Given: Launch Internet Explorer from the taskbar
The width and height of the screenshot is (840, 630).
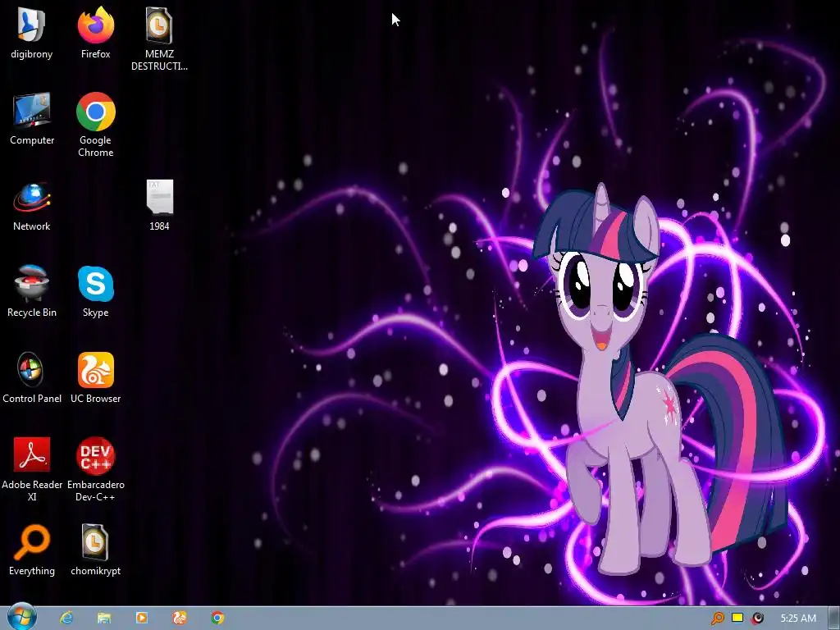Looking at the screenshot, I should [x=66, y=618].
